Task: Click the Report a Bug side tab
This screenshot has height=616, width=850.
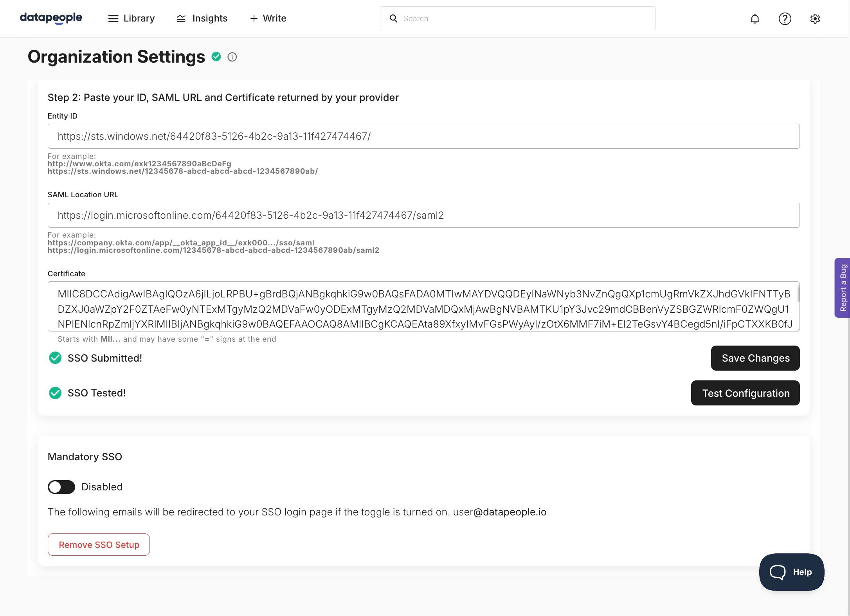Action: pyautogui.click(x=843, y=288)
